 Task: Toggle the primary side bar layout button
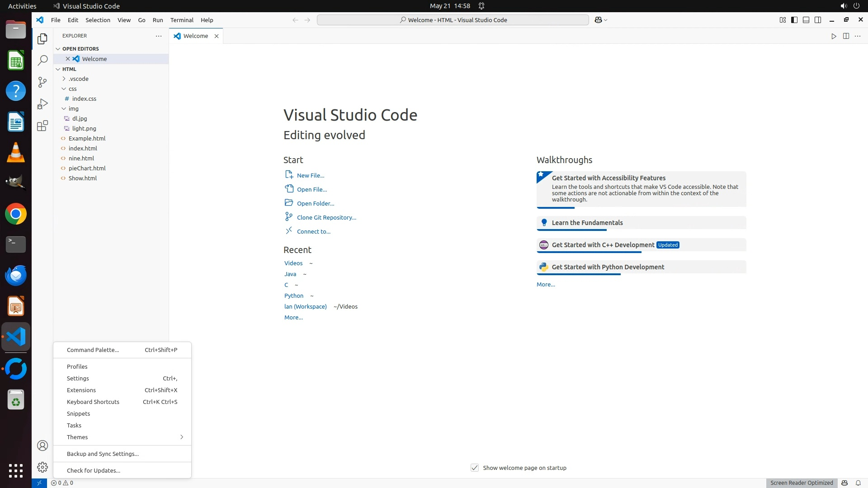(794, 20)
